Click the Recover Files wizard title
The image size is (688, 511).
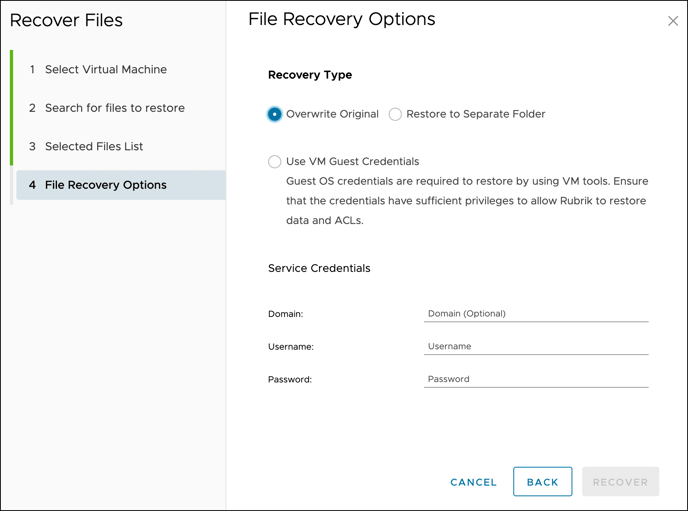[66, 20]
